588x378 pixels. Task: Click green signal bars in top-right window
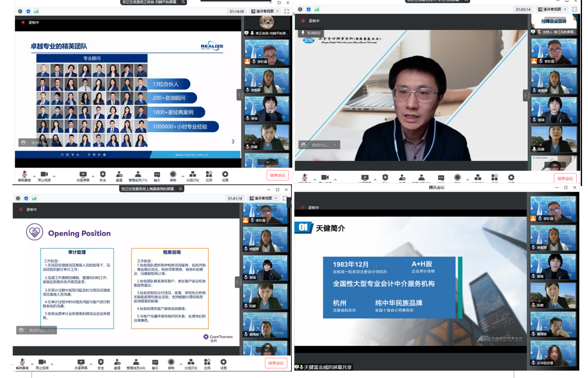[317, 9]
